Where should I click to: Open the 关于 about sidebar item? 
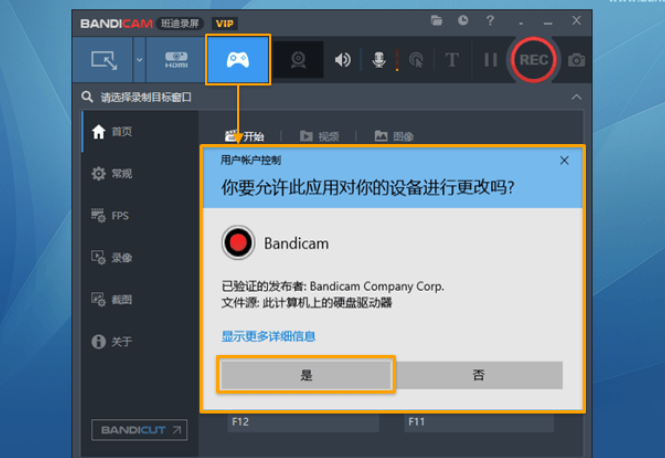click(140, 341)
